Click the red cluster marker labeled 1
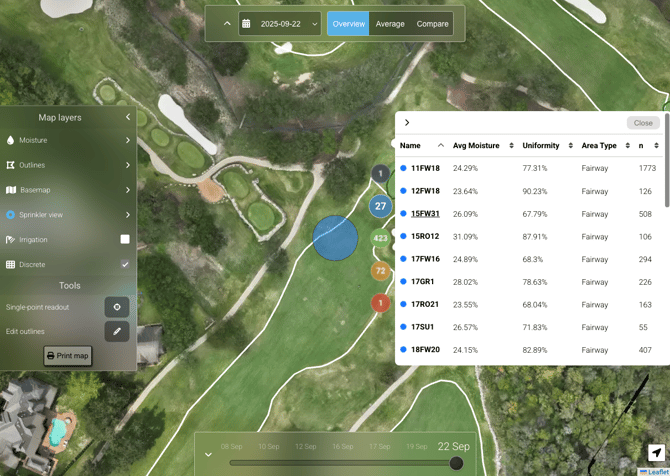The image size is (670, 476). tap(380, 302)
